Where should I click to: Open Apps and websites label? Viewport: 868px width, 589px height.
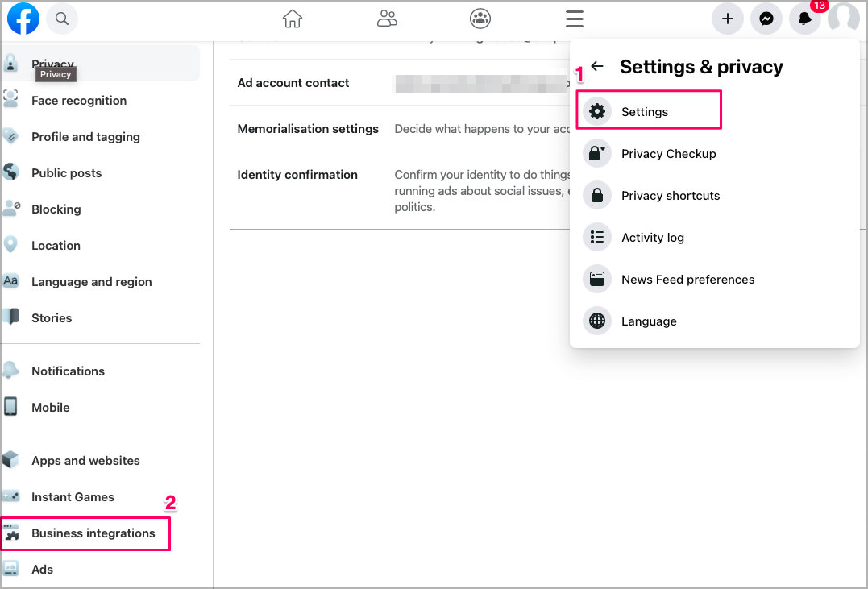85,461
